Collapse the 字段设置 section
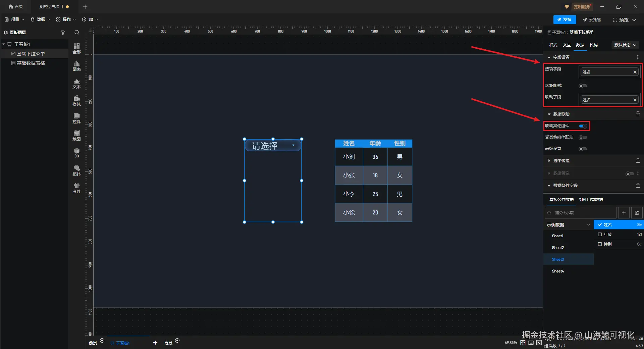This screenshot has height=349, width=644. click(549, 58)
